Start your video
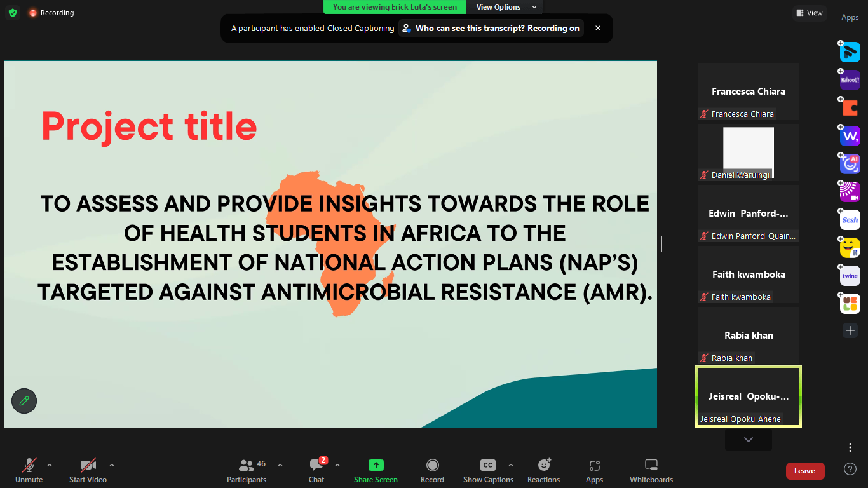The width and height of the screenshot is (868, 488). click(88, 470)
